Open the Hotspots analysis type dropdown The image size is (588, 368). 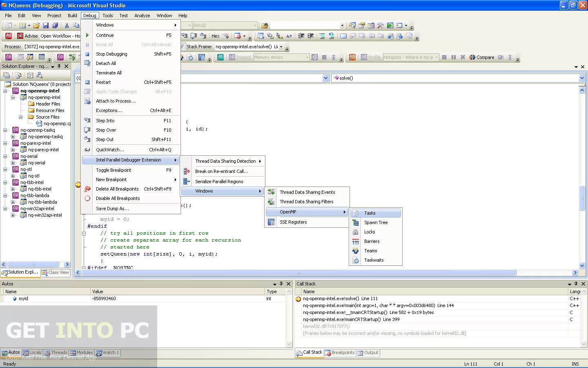[437, 57]
